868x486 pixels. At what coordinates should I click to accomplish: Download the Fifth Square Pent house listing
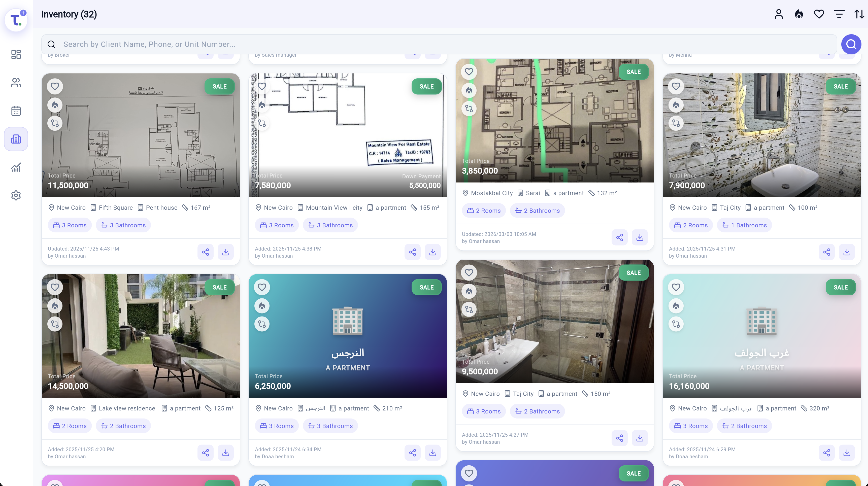click(226, 252)
